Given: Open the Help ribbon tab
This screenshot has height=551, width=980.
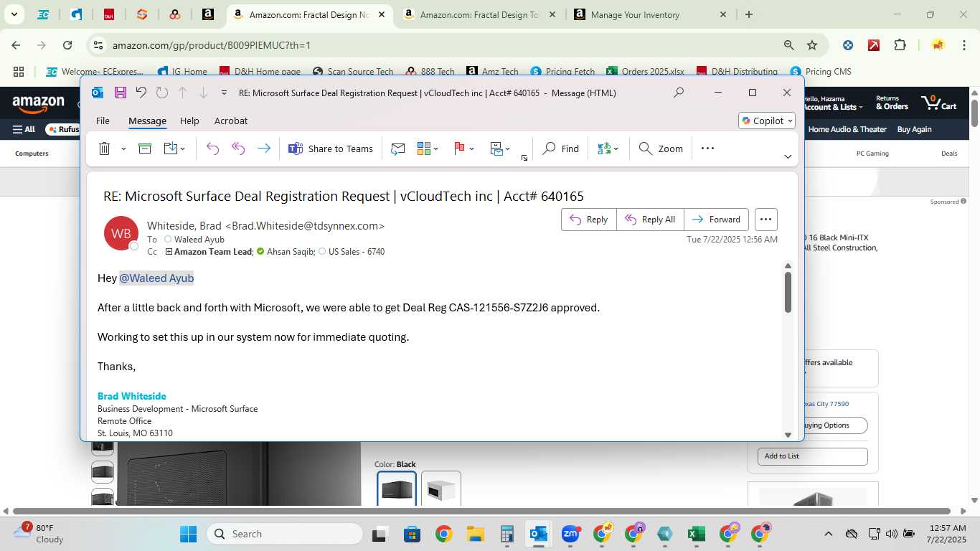Looking at the screenshot, I should click(189, 121).
